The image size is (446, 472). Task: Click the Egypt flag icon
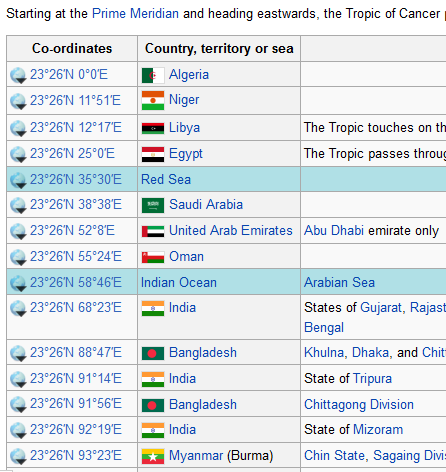click(153, 154)
